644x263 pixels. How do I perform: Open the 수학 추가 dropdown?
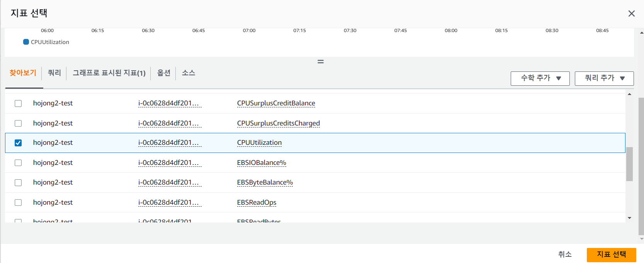[540, 78]
